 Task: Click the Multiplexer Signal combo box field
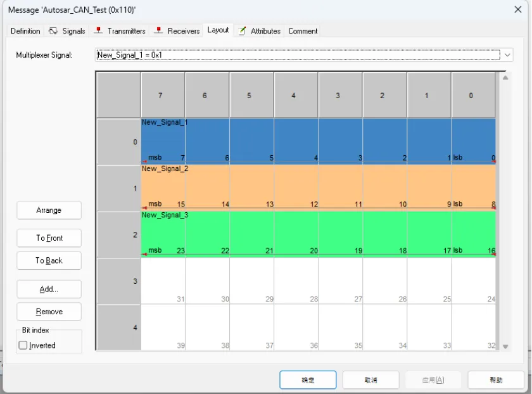298,55
